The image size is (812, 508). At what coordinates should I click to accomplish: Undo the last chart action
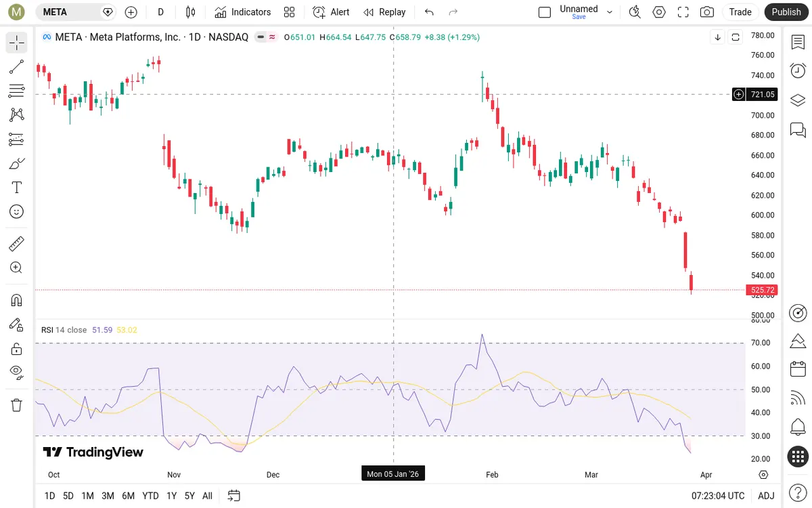click(429, 12)
